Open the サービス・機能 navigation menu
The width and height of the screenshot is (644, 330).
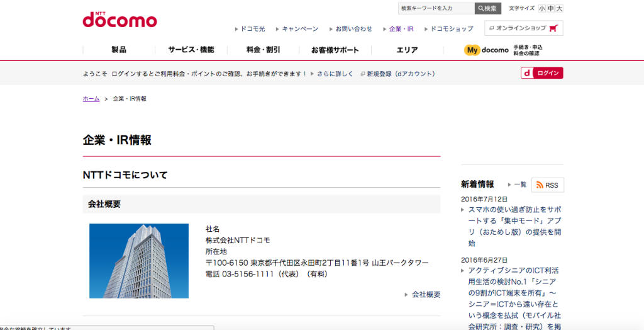coord(191,50)
